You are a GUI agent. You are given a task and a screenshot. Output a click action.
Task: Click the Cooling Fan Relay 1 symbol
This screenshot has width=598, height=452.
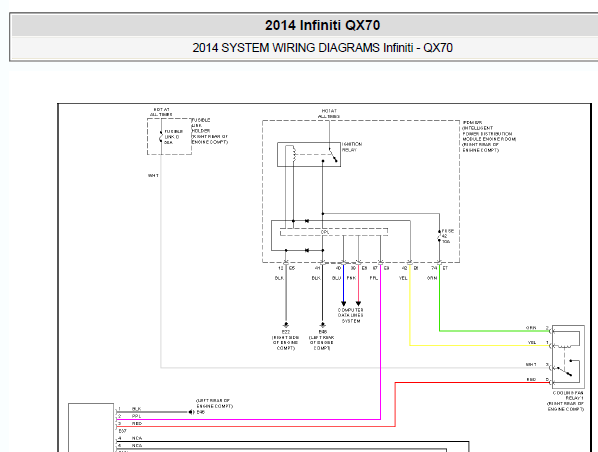[x=568, y=357]
